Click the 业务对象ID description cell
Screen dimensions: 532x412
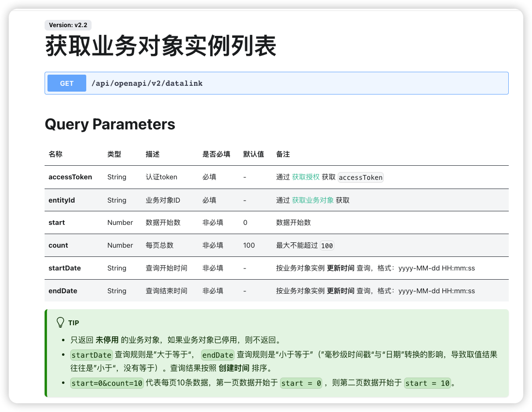tap(163, 200)
